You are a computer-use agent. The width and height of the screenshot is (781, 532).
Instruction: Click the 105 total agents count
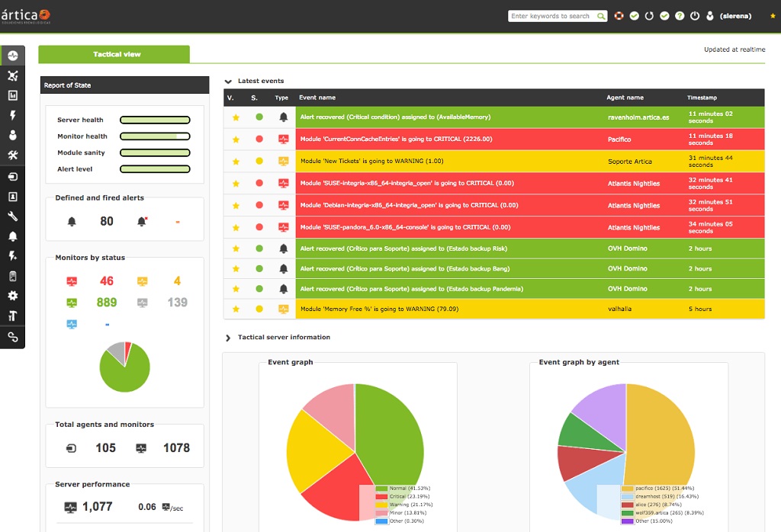point(105,448)
